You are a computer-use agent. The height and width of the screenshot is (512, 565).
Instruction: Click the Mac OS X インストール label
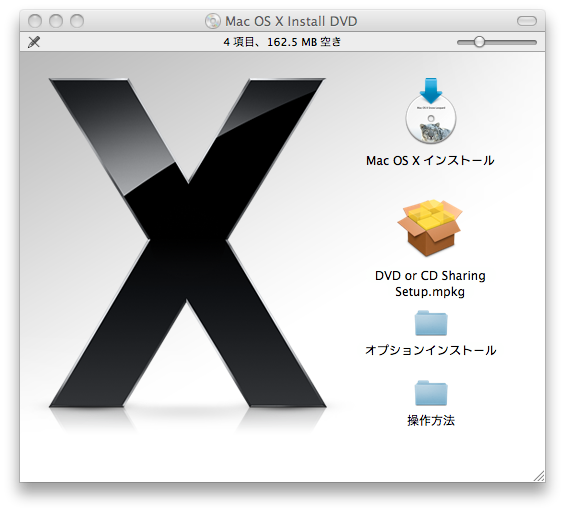click(430, 160)
